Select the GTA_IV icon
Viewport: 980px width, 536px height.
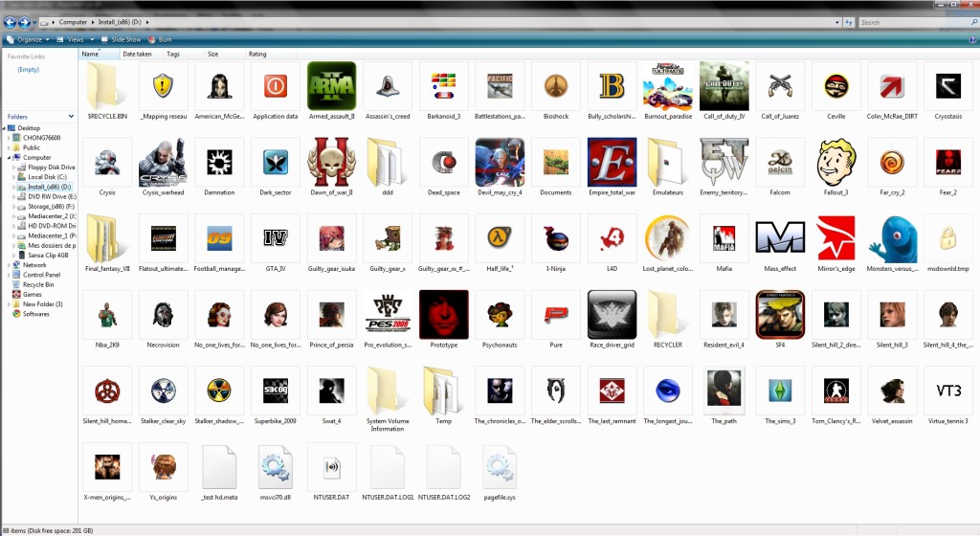[x=275, y=238]
